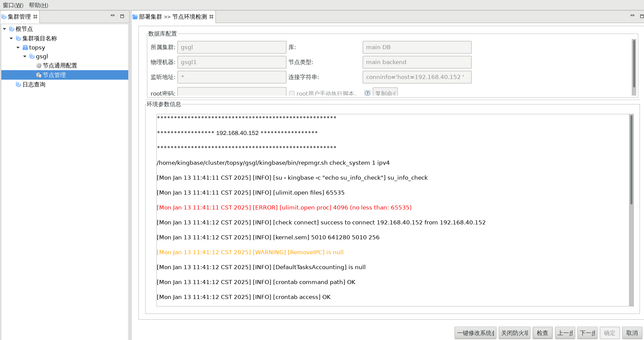Click the gsgl node icon
The image size is (644, 340).
32,56
